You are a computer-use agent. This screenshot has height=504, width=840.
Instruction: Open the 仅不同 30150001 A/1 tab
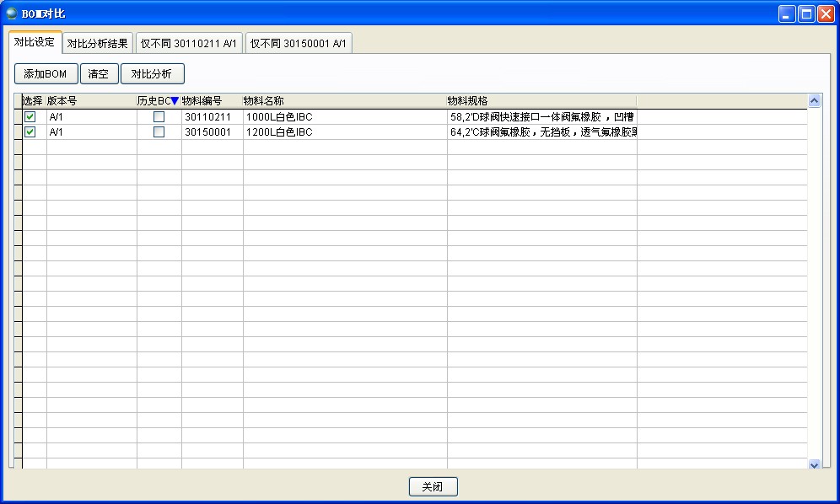(x=299, y=43)
